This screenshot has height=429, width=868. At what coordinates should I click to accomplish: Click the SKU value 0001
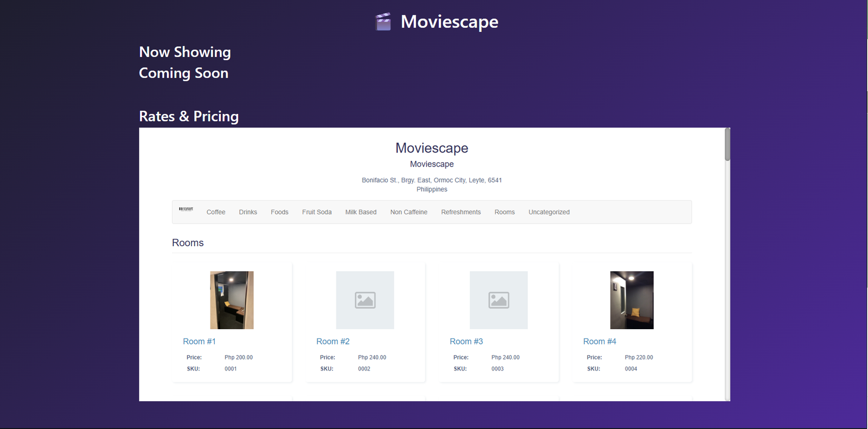pyautogui.click(x=231, y=369)
